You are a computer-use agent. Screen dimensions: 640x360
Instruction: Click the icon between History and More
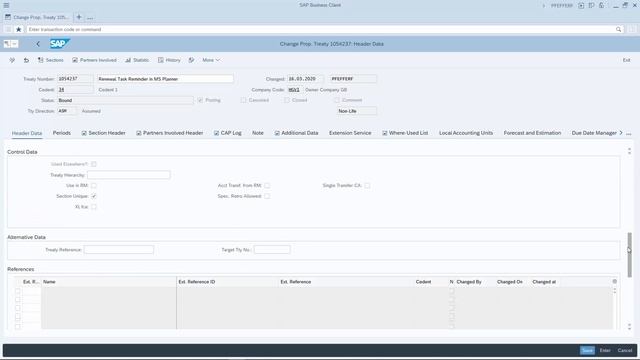click(191, 60)
